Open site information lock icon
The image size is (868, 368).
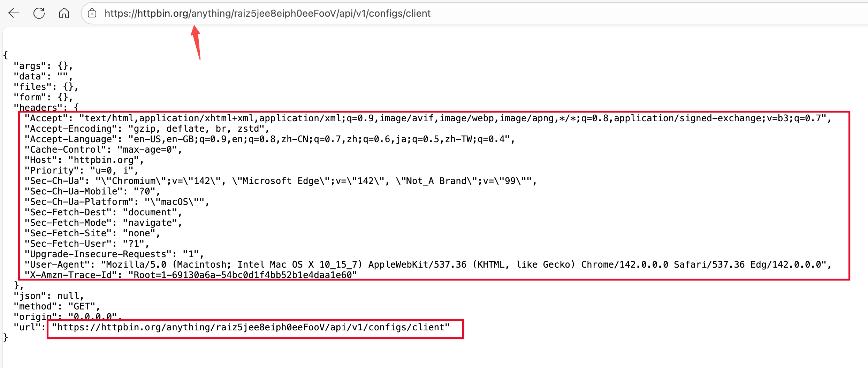(x=92, y=13)
